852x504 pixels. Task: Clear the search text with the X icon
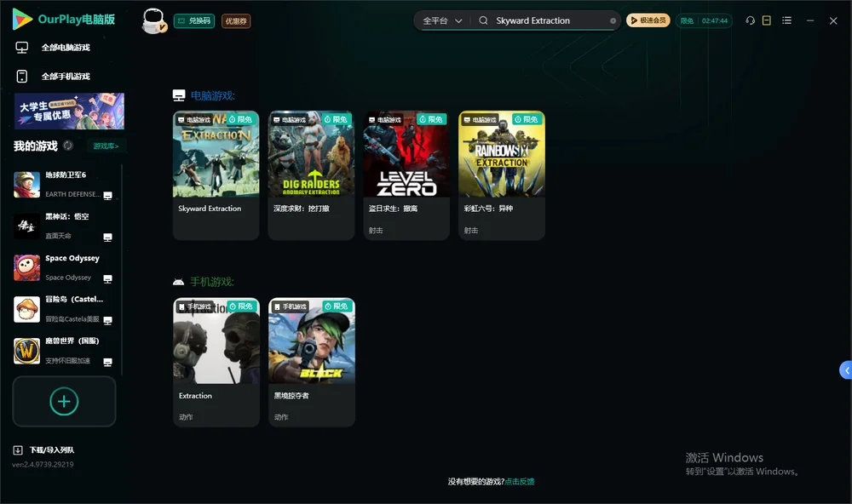click(x=613, y=20)
